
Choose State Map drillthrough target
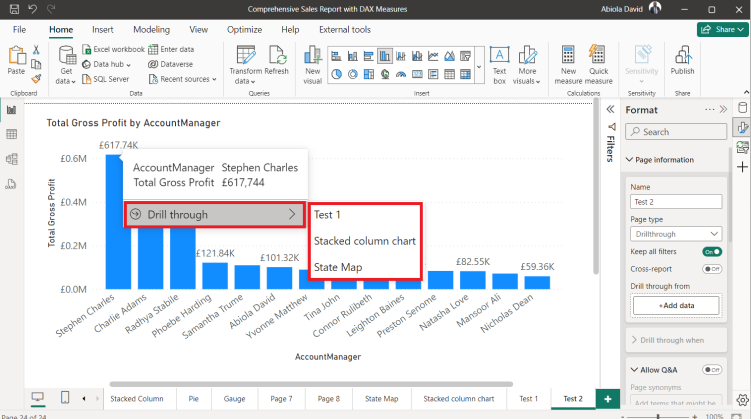click(x=338, y=267)
